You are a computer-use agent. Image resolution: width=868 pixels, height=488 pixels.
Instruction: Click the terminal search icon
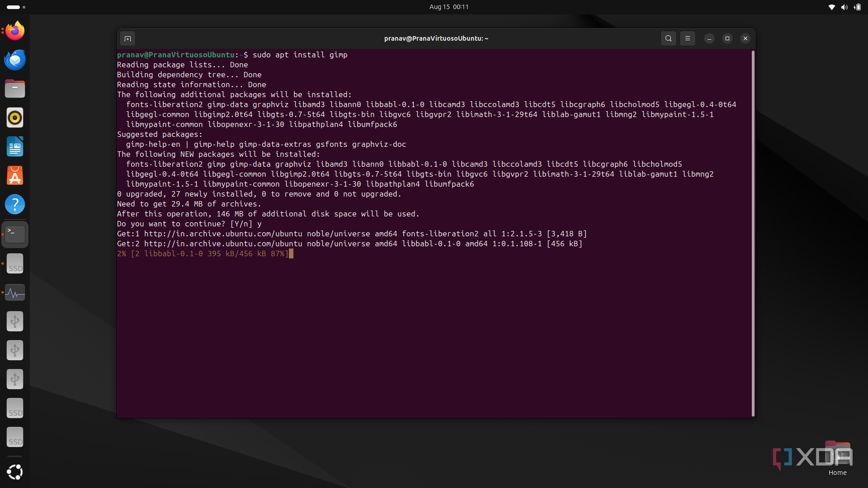tap(668, 38)
